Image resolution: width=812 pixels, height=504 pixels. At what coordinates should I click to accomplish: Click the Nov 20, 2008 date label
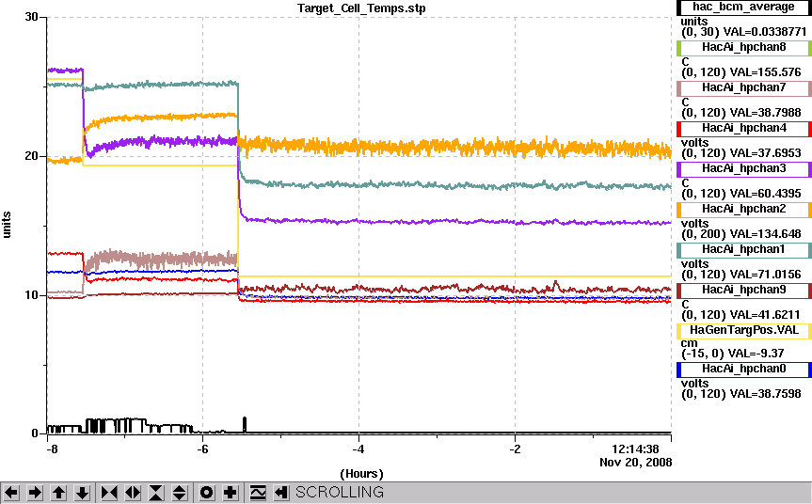click(x=636, y=462)
